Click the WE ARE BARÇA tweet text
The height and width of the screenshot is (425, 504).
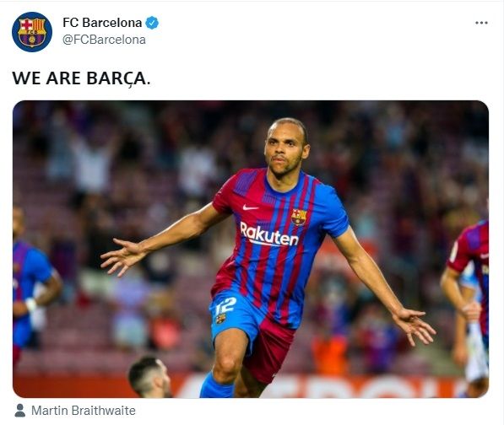coord(81,78)
